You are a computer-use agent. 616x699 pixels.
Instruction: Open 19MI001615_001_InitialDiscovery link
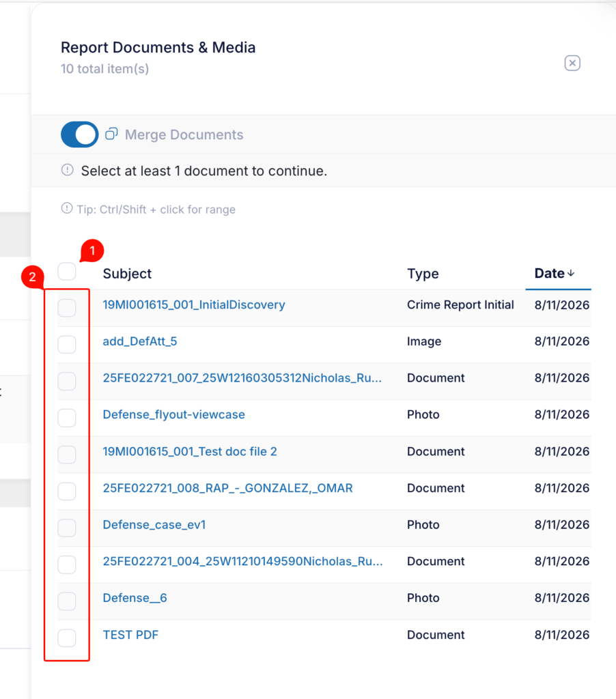pyautogui.click(x=194, y=305)
